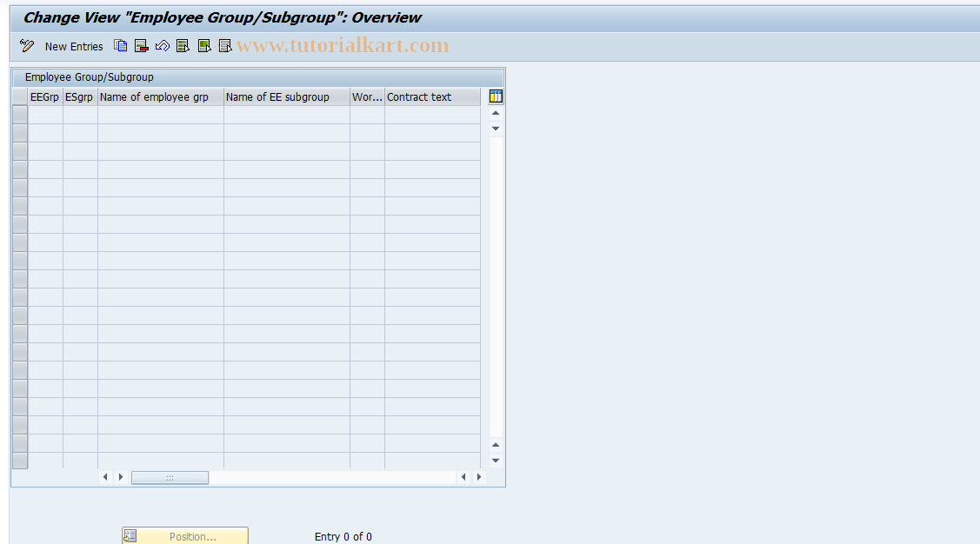Click Name of employee grp header

[161, 96]
